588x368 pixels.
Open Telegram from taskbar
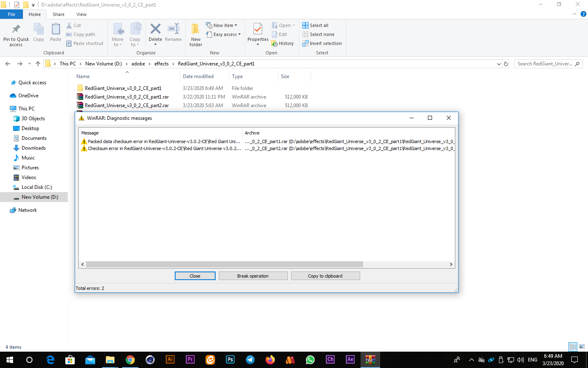(250, 359)
